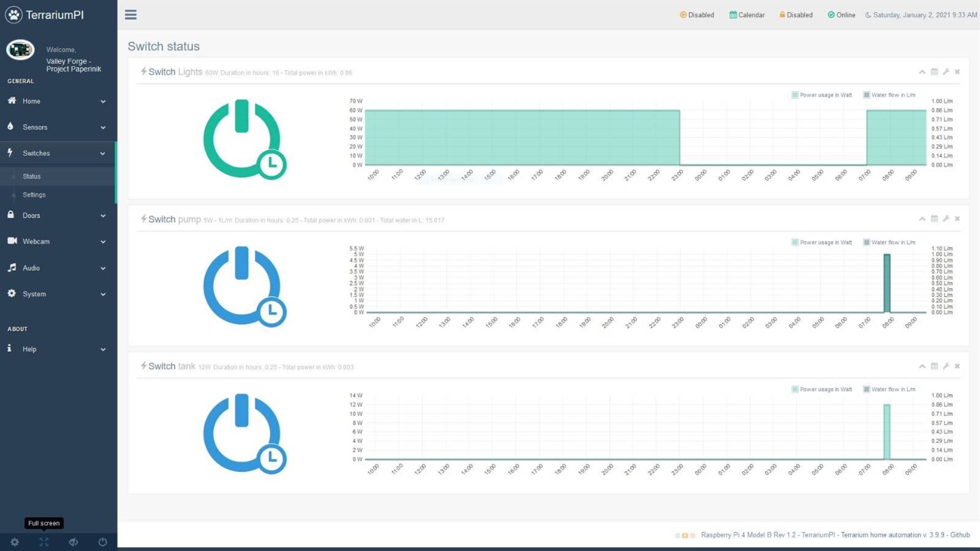Open settings gear in sidebar footer

point(15,542)
